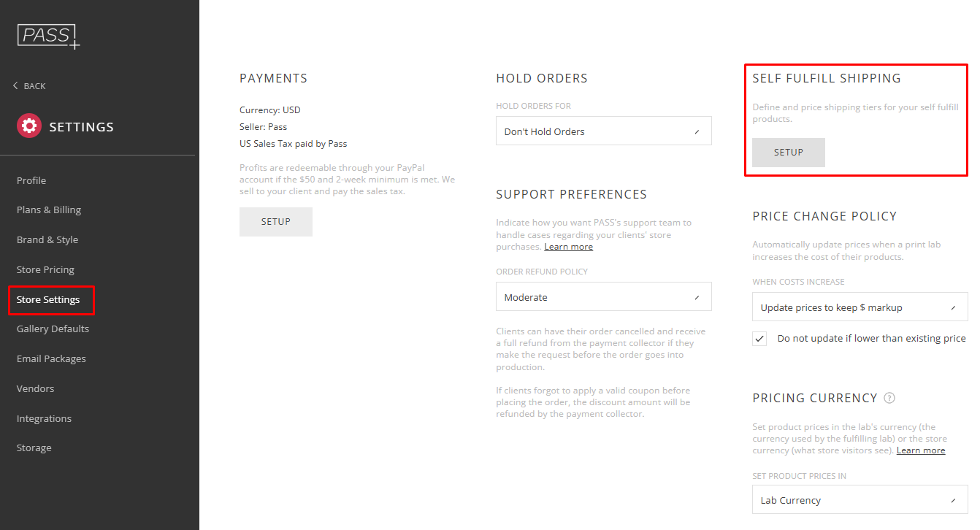
Task: Toggle 'Do not update if lower' checkbox
Action: [760, 339]
